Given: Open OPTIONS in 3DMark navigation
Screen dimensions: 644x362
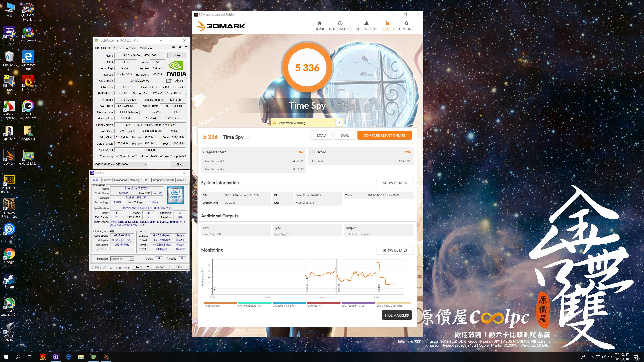Looking at the screenshot, I should [x=406, y=26].
